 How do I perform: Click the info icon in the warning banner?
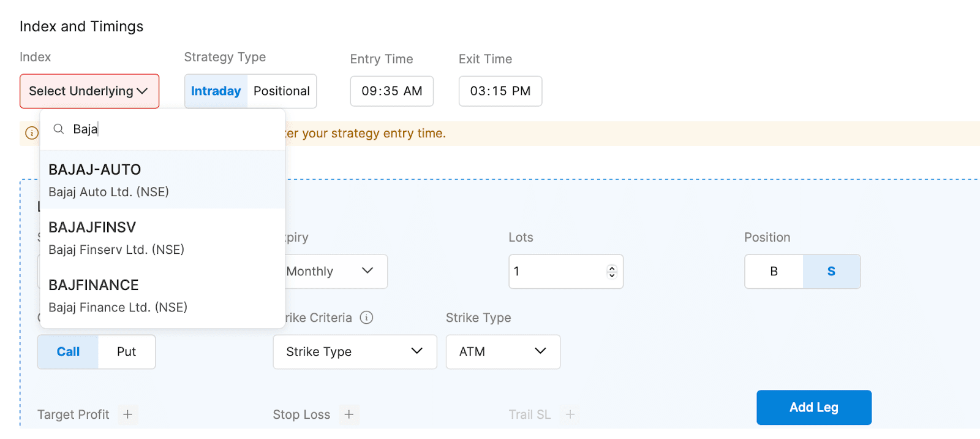[31, 133]
